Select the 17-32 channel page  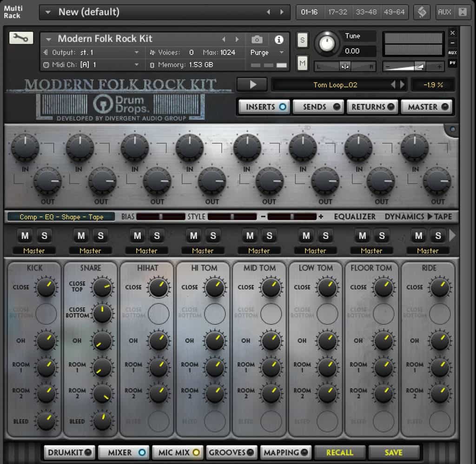[x=337, y=12]
